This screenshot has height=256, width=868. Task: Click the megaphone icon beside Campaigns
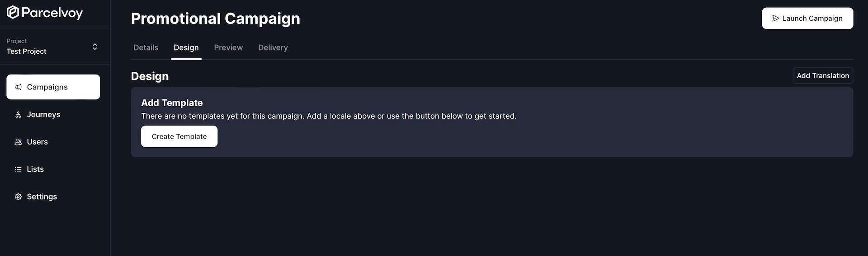tap(18, 87)
